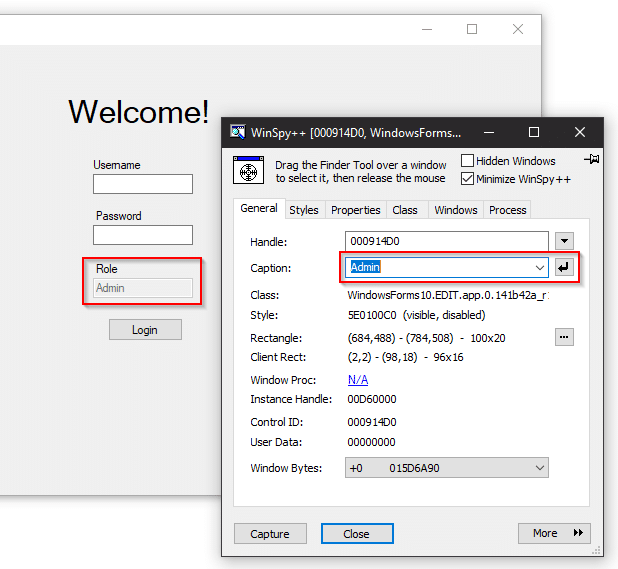Click the apply caption enter-arrow button
The height and width of the screenshot is (569, 618).
pos(564,267)
